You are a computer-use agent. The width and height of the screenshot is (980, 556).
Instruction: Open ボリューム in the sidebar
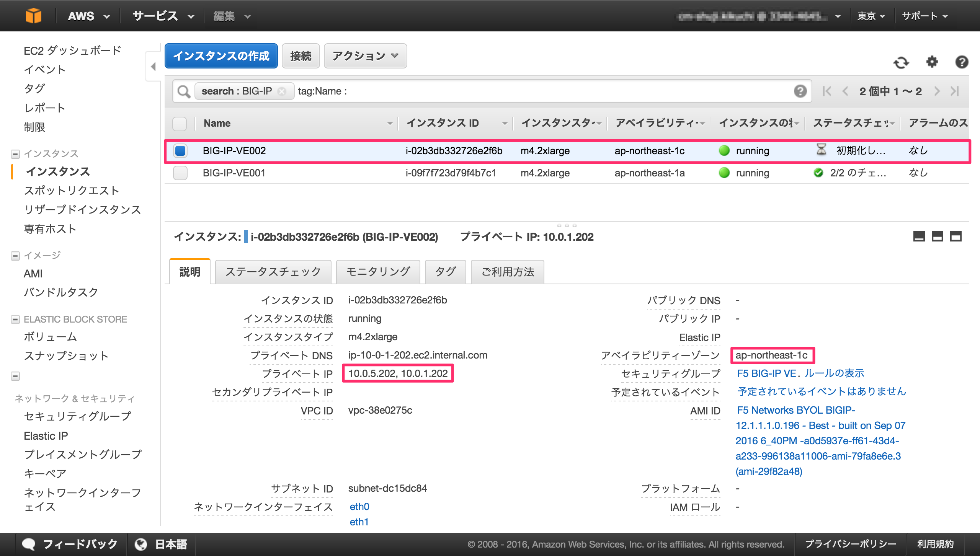point(50,337)
